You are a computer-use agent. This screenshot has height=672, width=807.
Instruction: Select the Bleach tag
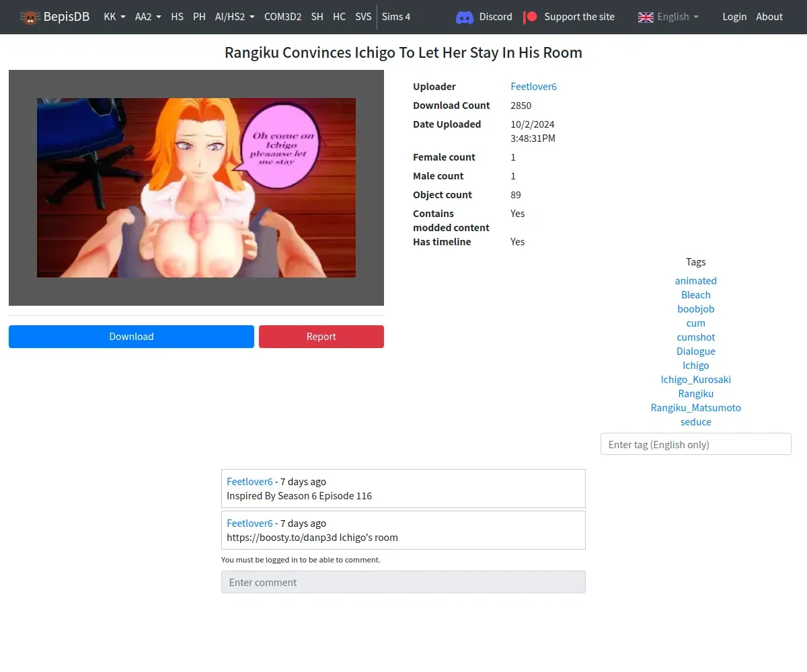[696, 295]
